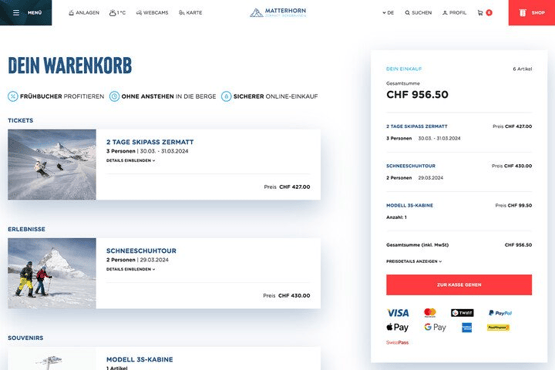Click the TWINT payment logo
The width and height of the screenshot is (555, 370).
coord(462,313)
